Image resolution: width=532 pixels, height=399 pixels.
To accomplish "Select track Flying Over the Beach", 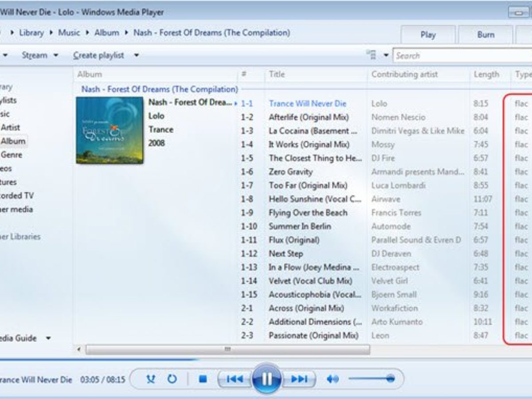I will point(308,213).
